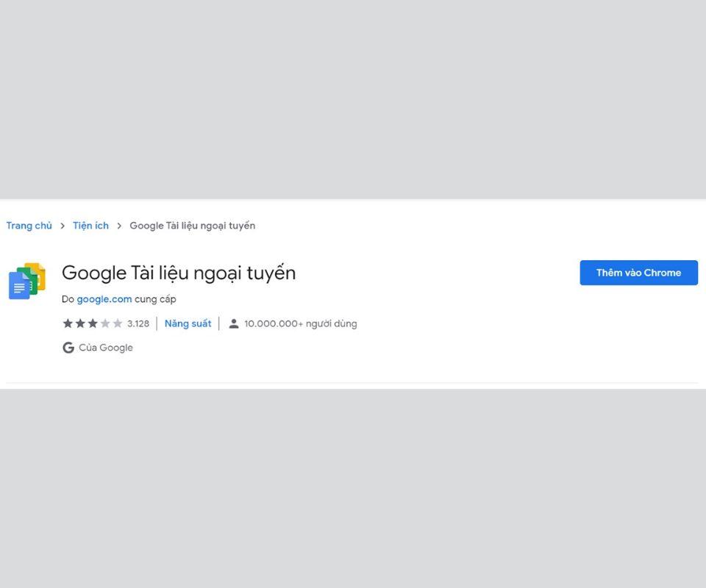Click the last breadcrumb Google Tài liệu ngoại tuyến
Viewport: 706px width, 588px height.
click(x=192, y=226)
